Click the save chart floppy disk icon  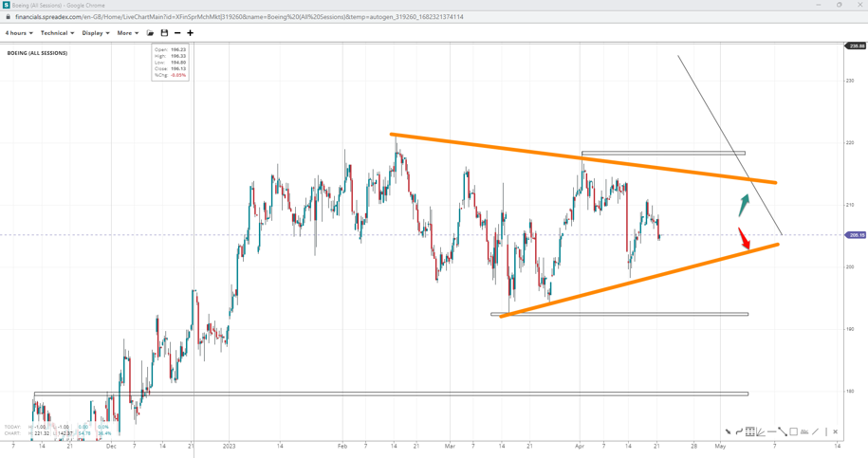[164, 33]
